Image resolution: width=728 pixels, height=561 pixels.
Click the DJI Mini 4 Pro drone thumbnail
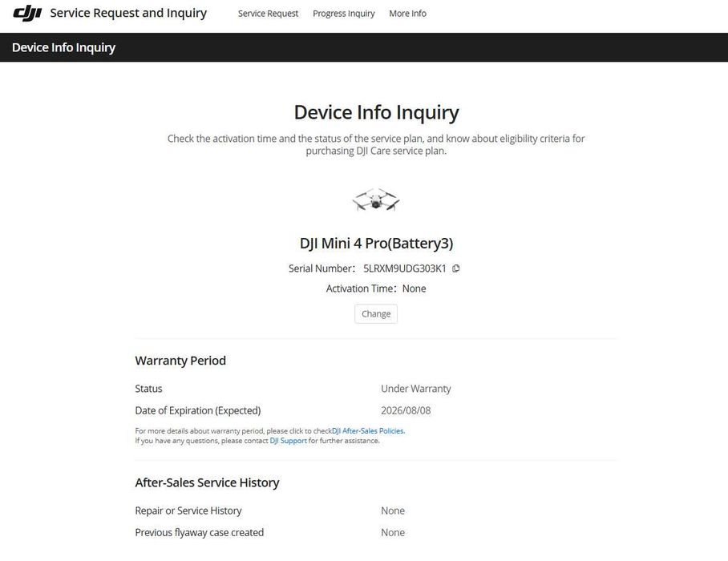(x=375, y=200)
